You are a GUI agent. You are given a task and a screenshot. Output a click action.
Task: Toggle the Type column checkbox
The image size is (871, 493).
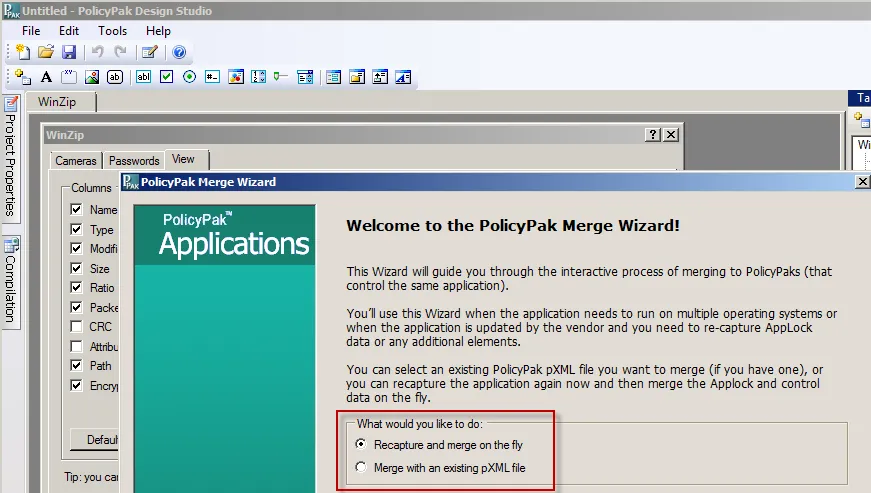pos(76,229)
